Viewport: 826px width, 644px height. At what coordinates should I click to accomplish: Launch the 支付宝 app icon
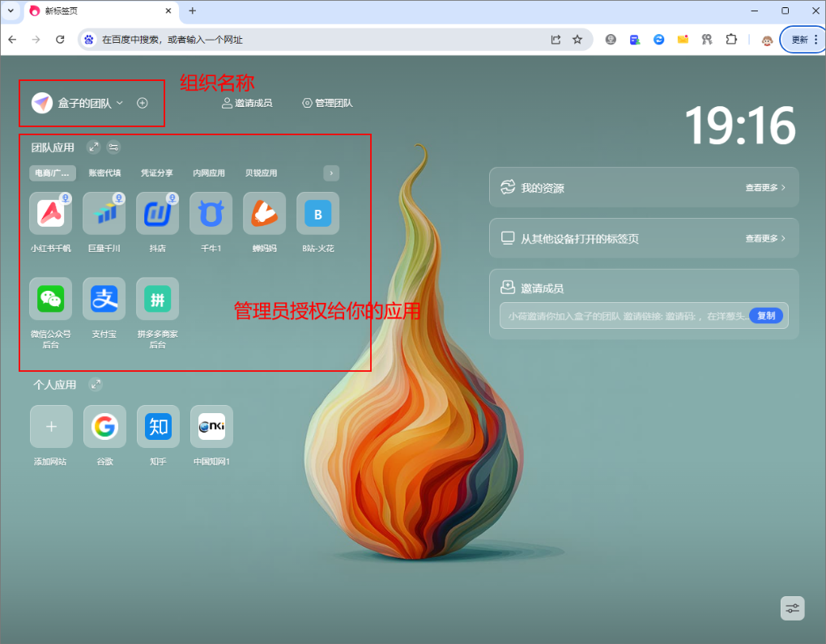coord(104,299)
